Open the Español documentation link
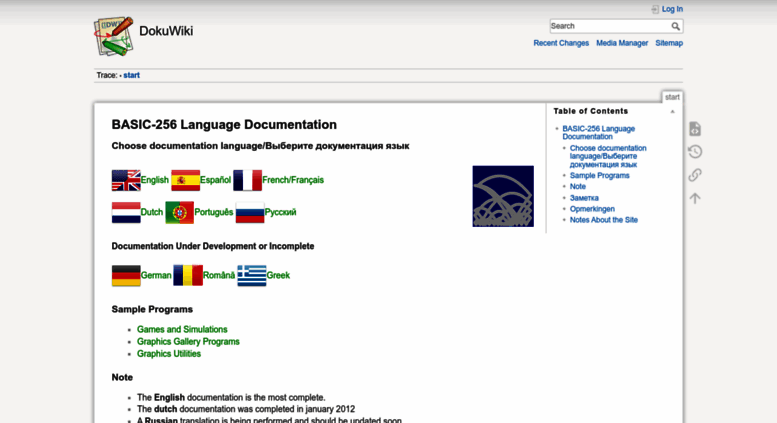Image resolution: width=777 pixels, height=423 pixels. [216, 180]
